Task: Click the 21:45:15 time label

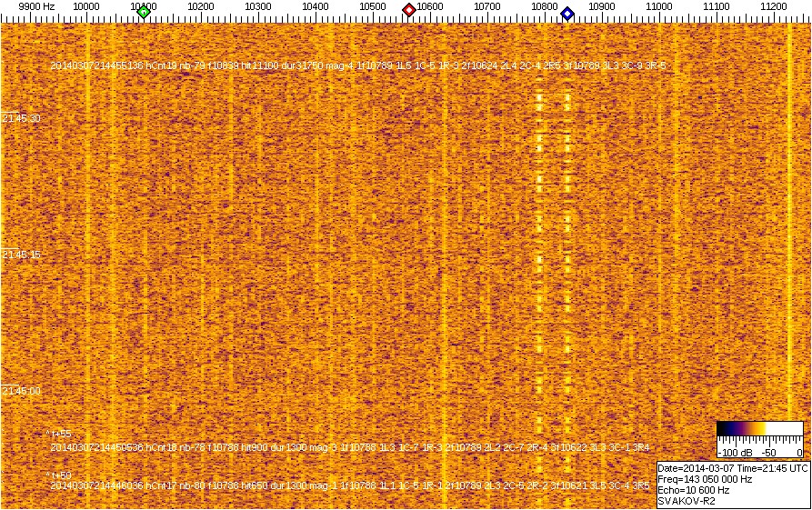Action: point(22,255)
